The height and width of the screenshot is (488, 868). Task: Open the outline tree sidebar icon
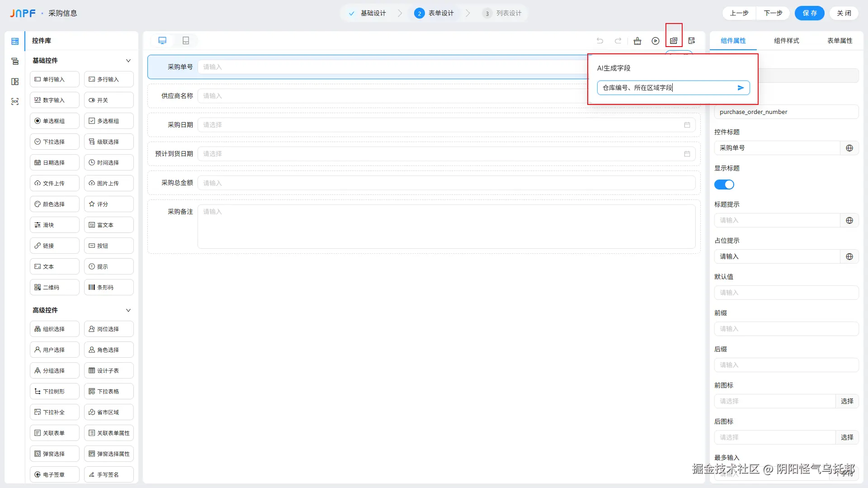(x=15, y=62)
